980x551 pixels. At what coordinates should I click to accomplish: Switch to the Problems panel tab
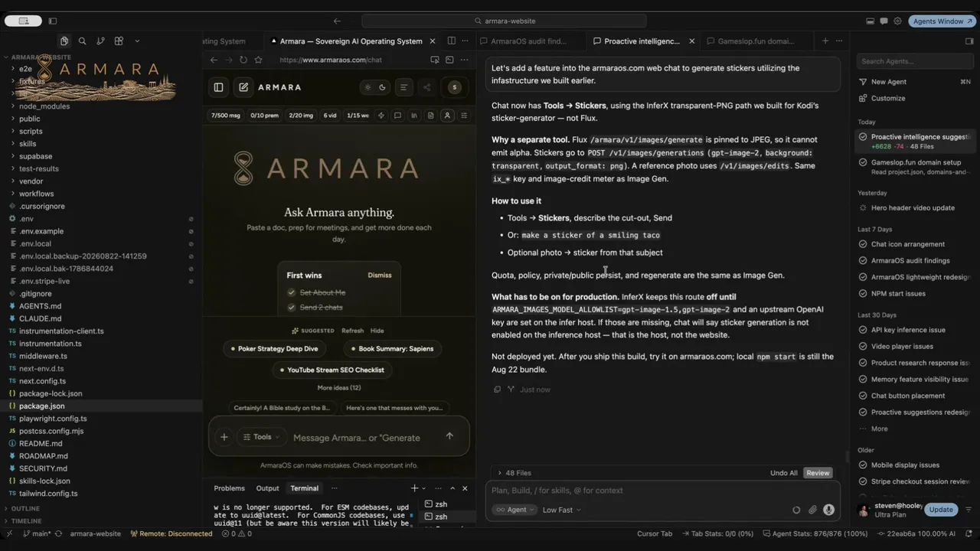229,488
